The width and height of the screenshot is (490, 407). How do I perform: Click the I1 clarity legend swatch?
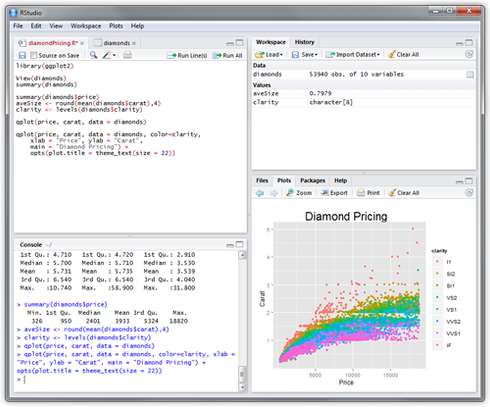(x=437, y=262)
